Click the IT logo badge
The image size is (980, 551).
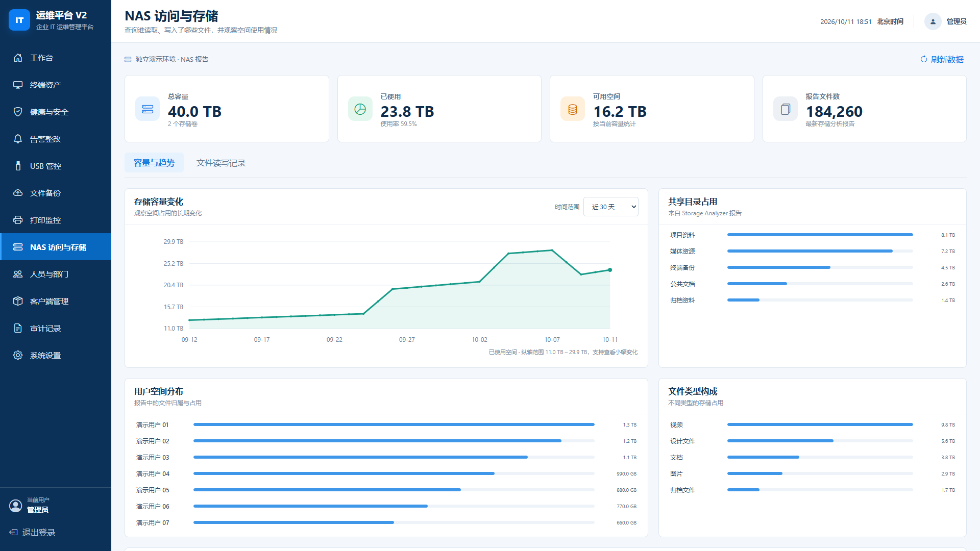point(19,20)
